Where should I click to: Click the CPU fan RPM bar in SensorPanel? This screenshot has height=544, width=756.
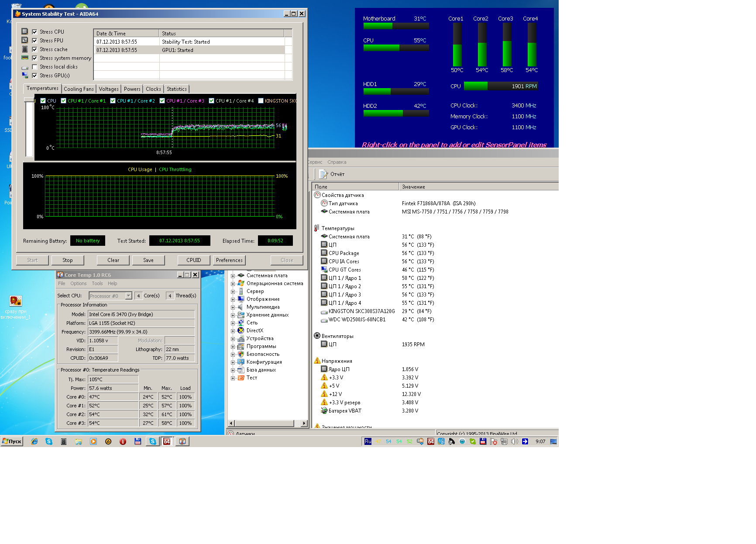(501, 86)
